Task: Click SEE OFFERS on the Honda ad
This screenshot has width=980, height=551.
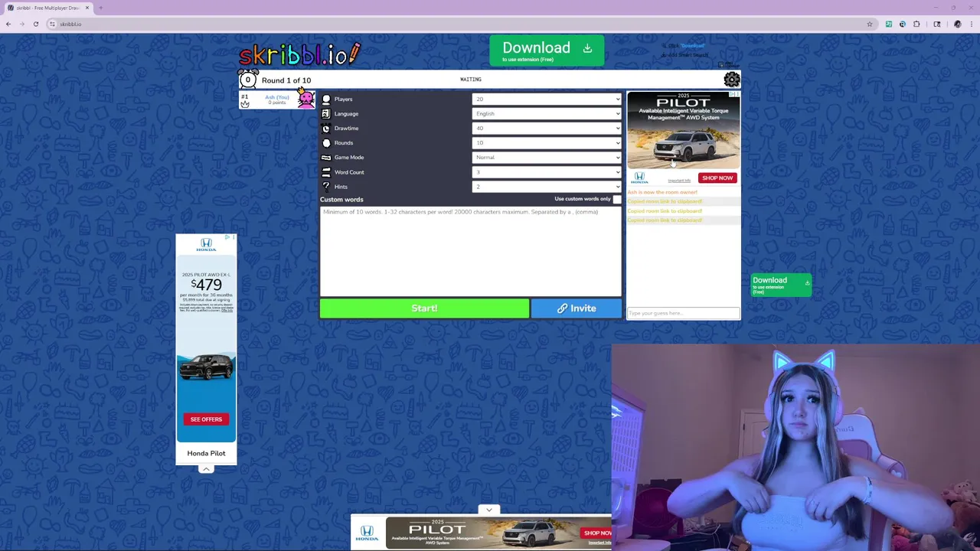Action: coord(206,419)
